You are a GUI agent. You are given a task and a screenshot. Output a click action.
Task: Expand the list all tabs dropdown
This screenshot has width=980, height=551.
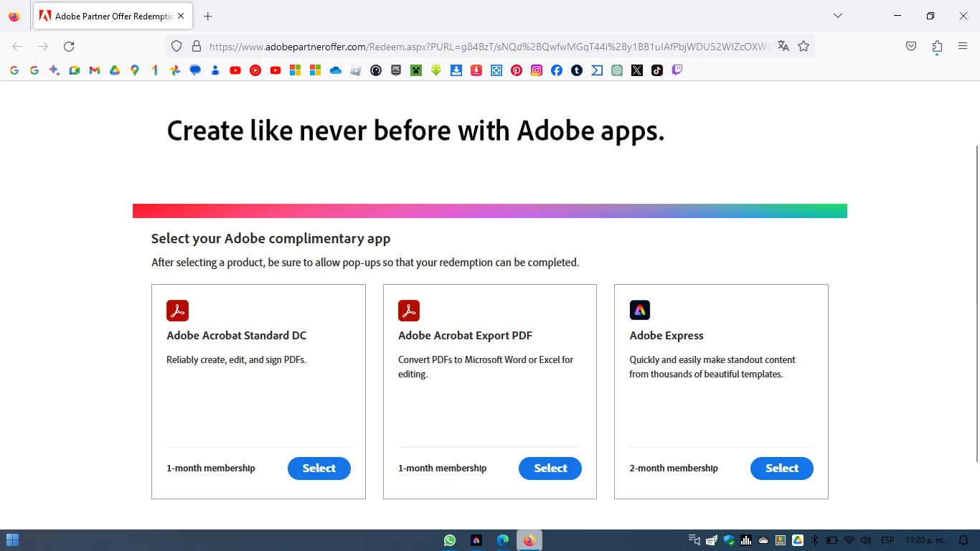(x=837, y=16)
